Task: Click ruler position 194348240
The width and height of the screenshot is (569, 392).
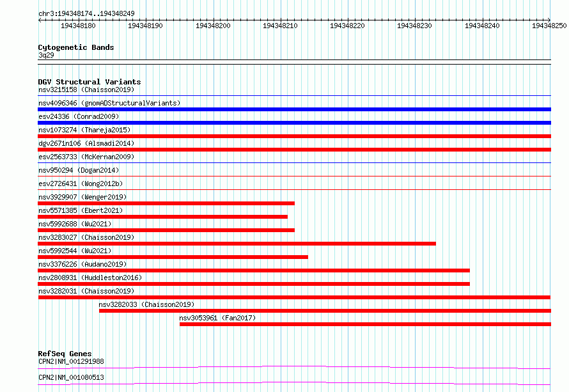Action: coord(482,26)
